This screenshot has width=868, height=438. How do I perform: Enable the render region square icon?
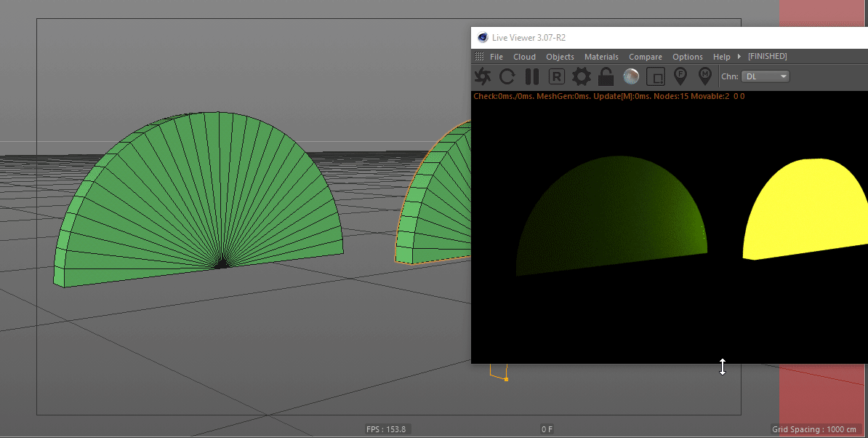[x=656, y=76]
